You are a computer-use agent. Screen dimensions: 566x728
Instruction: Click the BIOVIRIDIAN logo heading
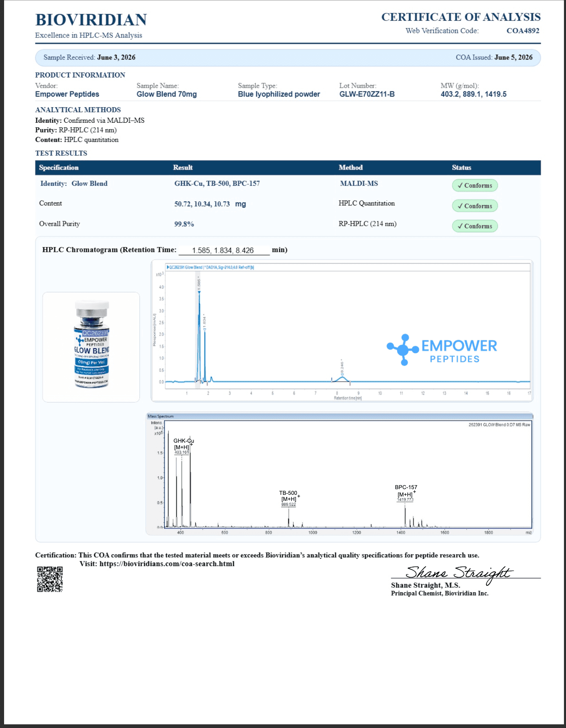[91, 20]
